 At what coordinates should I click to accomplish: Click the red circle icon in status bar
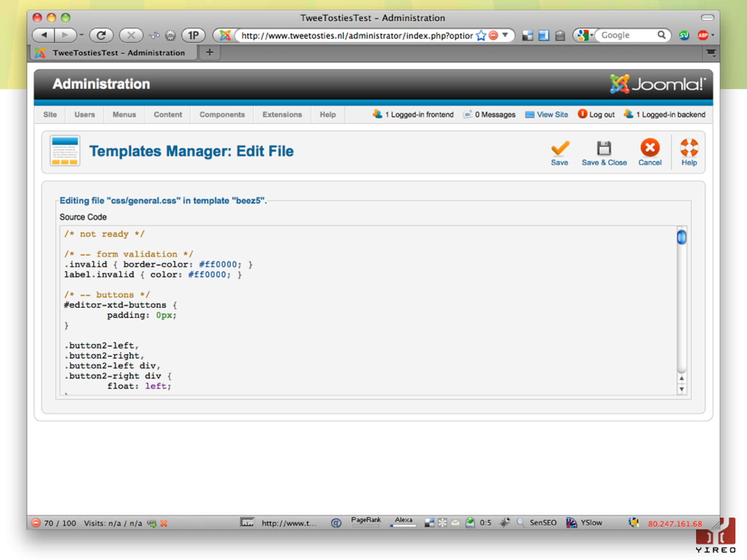(x=36, y=523)
